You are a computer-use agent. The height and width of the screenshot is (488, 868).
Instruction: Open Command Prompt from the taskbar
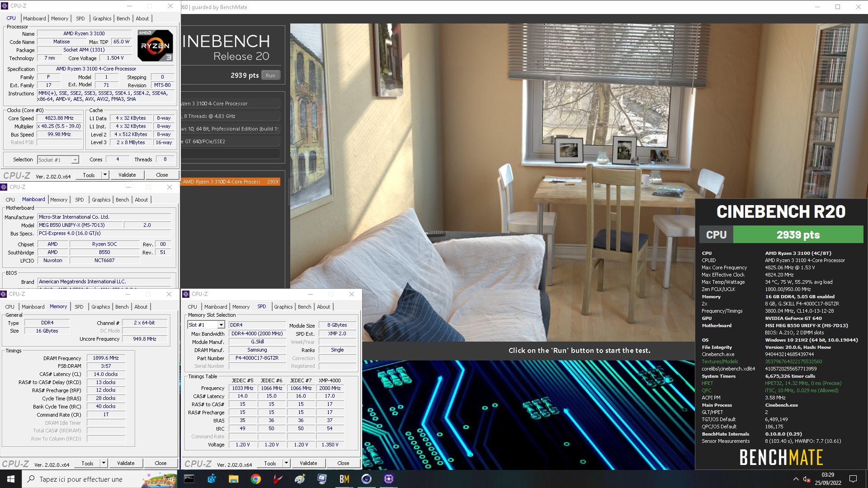(x=189, y=479)
